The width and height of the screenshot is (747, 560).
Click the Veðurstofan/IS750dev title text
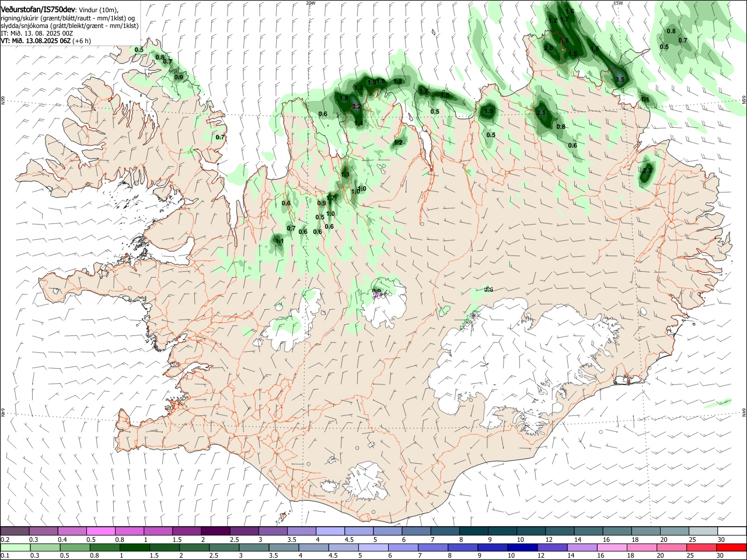coord(37,9)
